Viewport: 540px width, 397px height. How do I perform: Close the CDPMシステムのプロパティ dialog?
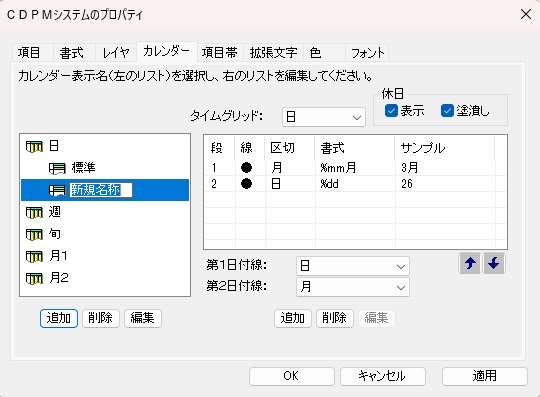pyautogui.click(x=526, y=14)
